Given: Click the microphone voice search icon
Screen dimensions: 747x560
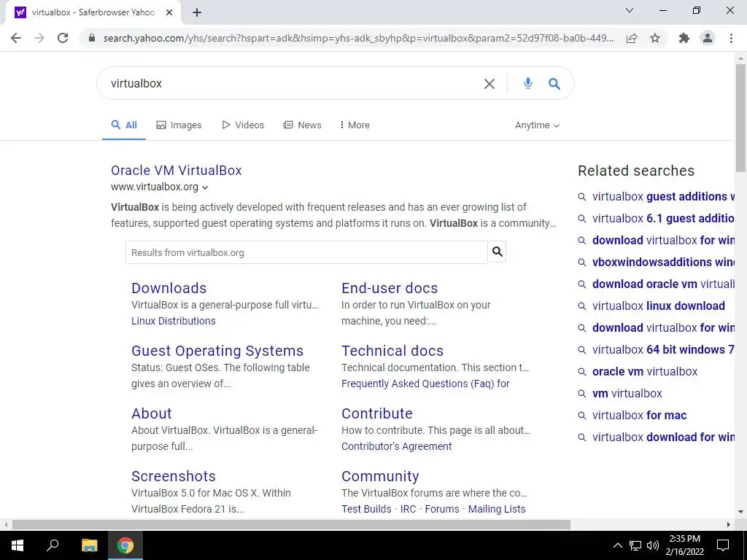Looking at the screenshot, I should coord(528,83).
